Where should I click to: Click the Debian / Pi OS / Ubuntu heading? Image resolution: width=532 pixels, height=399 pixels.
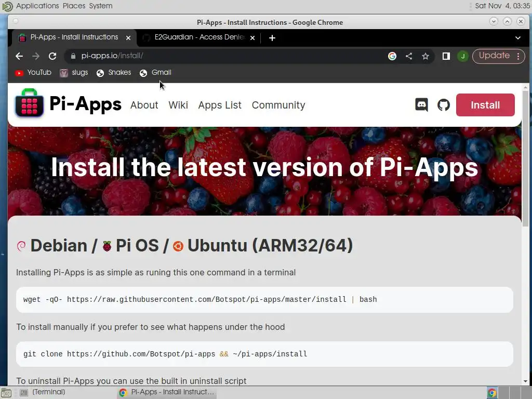click(x=184, y=245)
